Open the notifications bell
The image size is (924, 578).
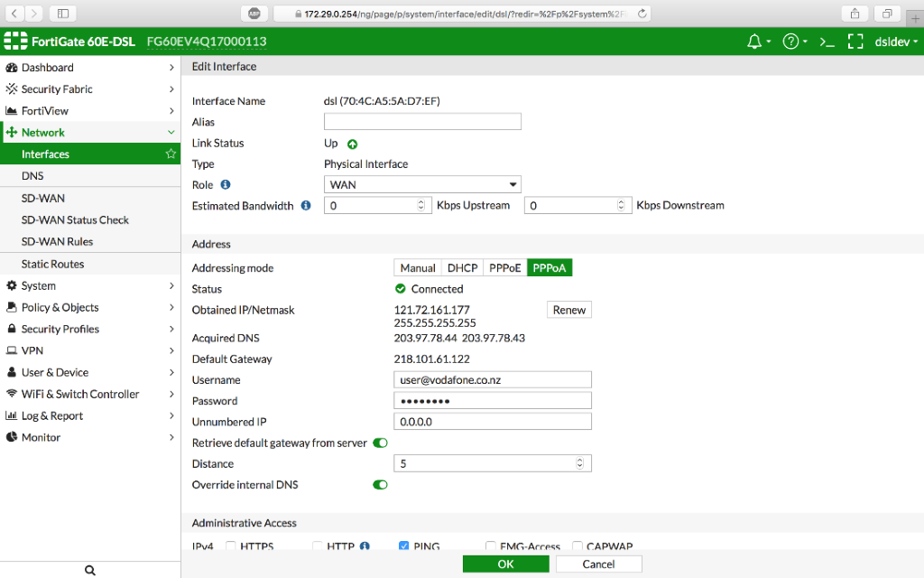753,42
